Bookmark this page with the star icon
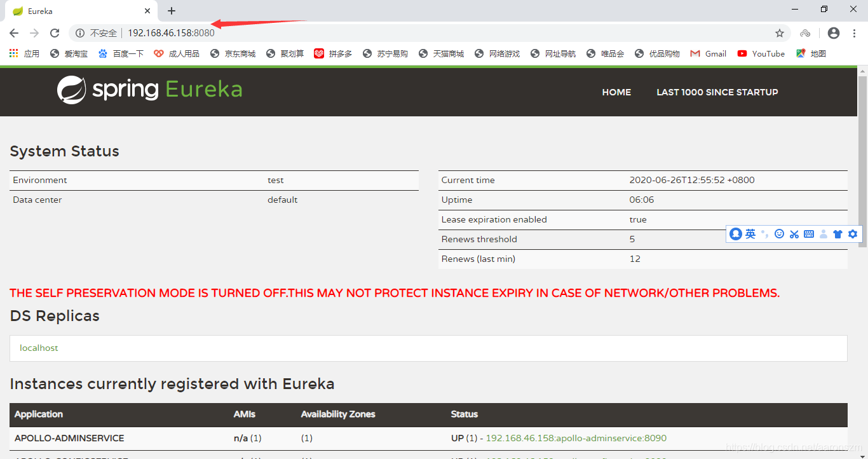This screenshot has height=459, width=868. click(x=780, y=33)
